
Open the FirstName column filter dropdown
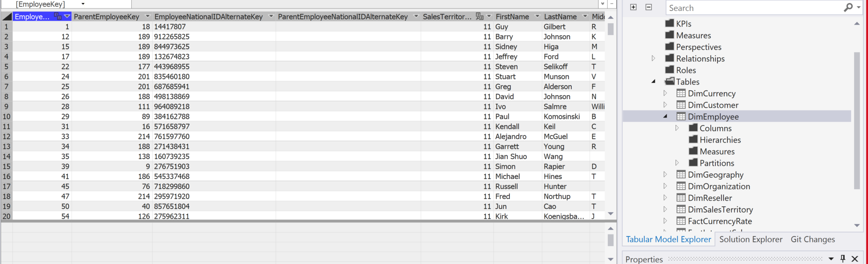(537, 17)
